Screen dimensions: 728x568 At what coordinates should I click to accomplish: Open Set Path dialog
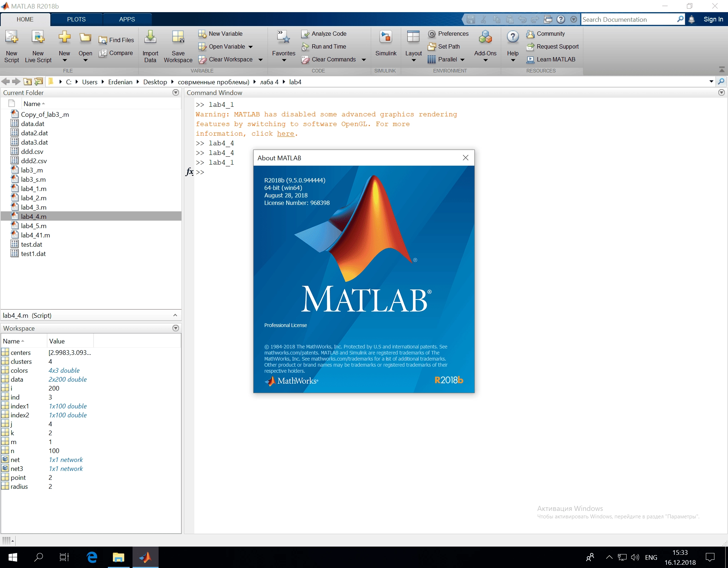[444, 46]
